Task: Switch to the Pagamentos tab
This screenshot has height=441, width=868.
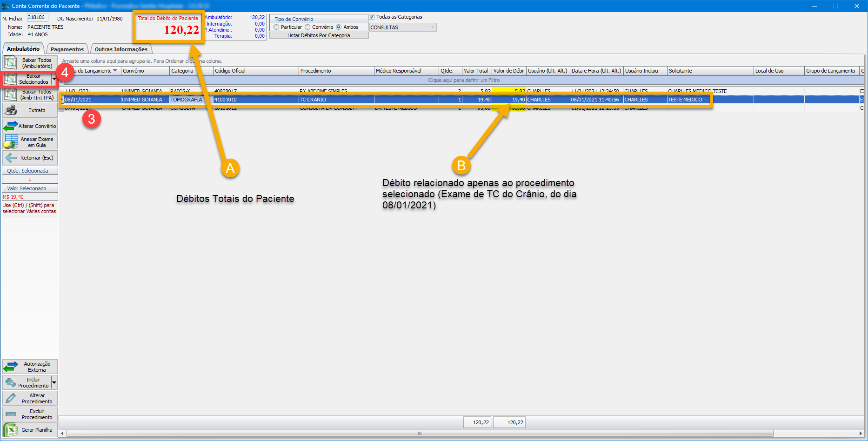Action: [x=67, y=49]
